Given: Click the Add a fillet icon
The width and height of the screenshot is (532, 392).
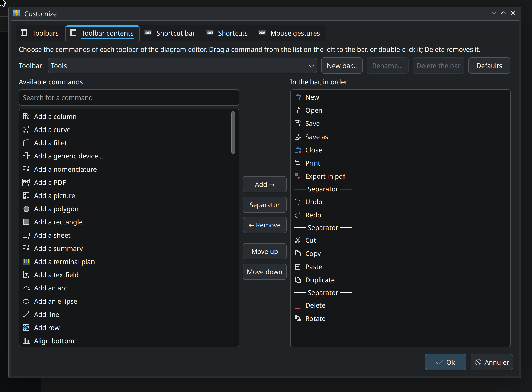Looking at the screenshot, I should (26, 143).
